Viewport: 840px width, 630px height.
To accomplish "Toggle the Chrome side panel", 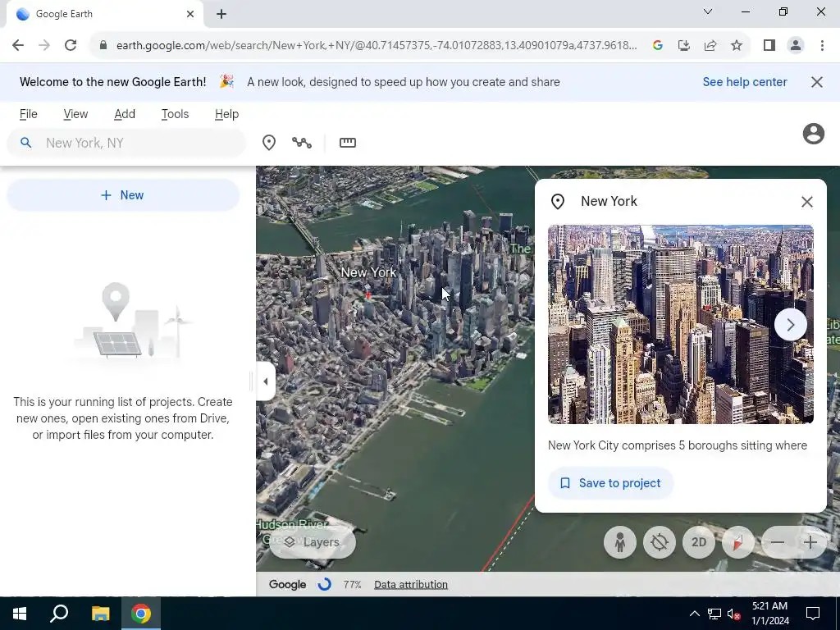I will tap(769, 46).
